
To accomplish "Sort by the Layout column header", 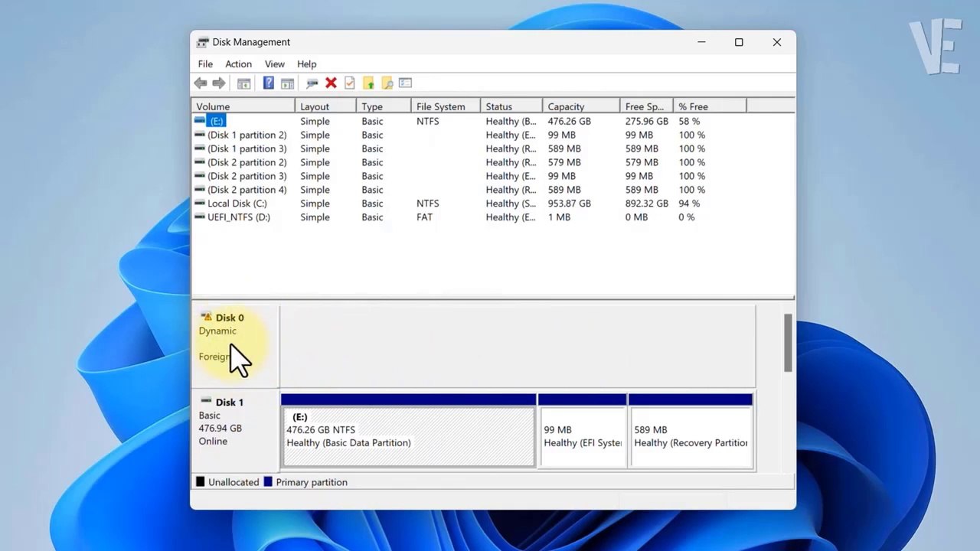I will pyautogui.click(x=325, y=106).
